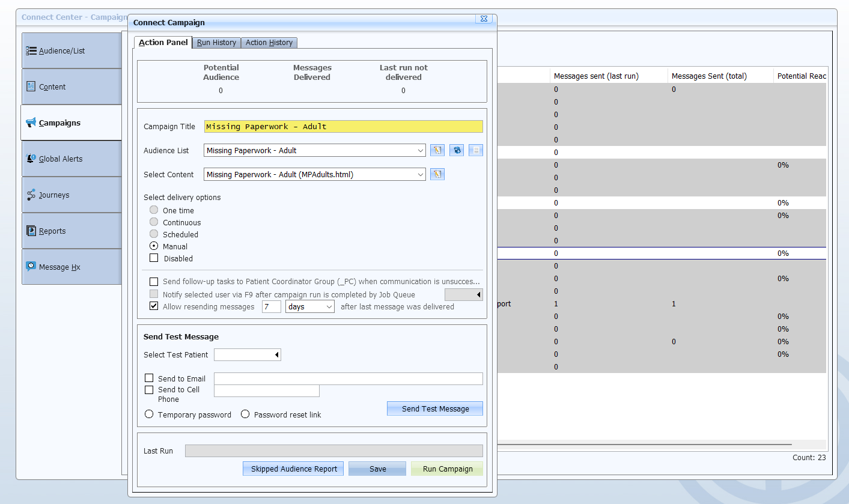Click the Run Campaign button
This screenshot has width=849, height=504.
[447, 469]
